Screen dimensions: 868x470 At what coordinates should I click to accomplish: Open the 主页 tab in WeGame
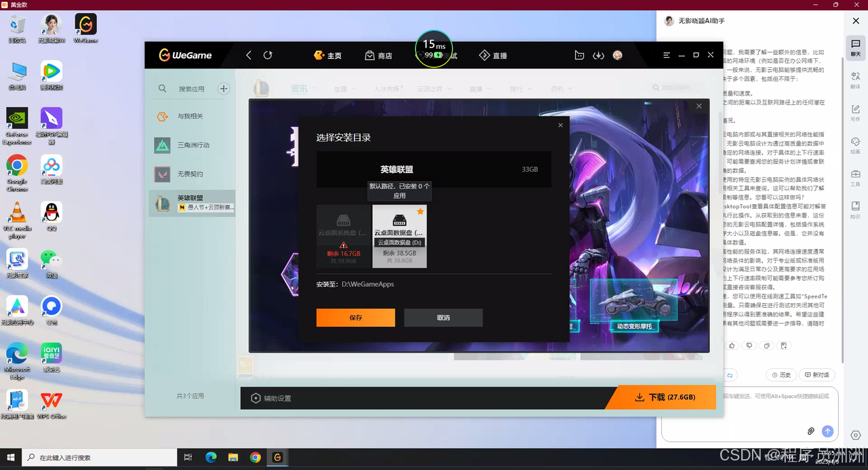[x=328, y=55]
